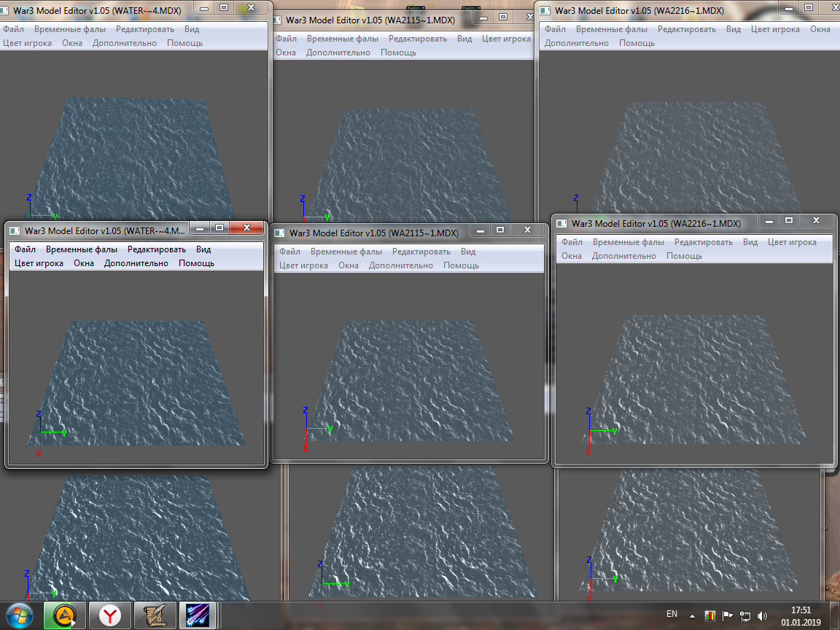Open Цвет игрока in active WATER-~4.M... window
Screen dimensions: 840x630
(39, 263)
